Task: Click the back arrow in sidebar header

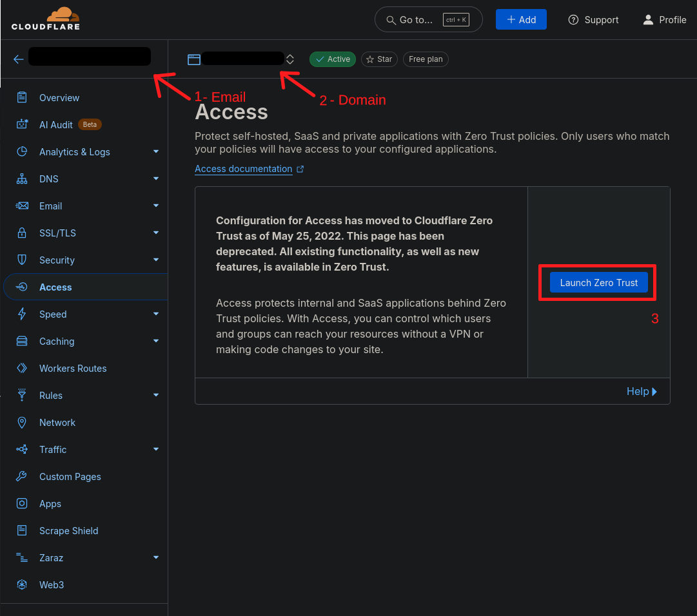Action: click(x=18, y=59)
